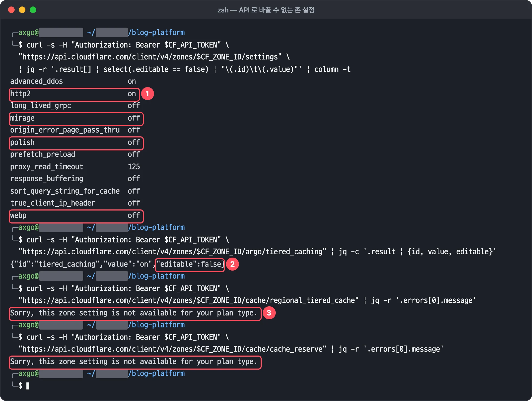
Task: Click the blog-platform path in last prompt
Action: pyautogui.click(x=157, y=373)
